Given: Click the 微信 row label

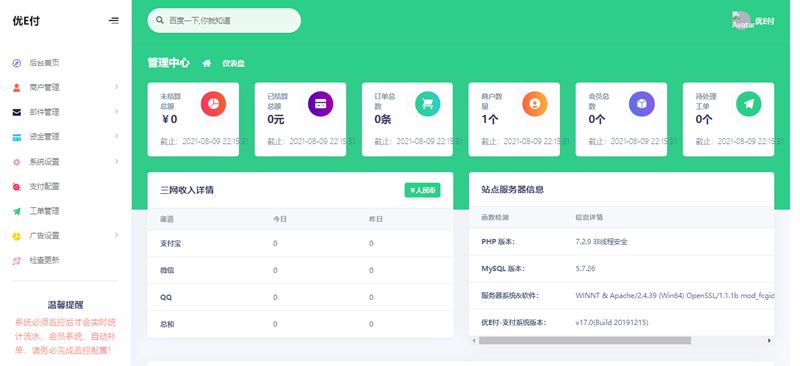Looking at the screenshot, I should (x=167, y=271).
